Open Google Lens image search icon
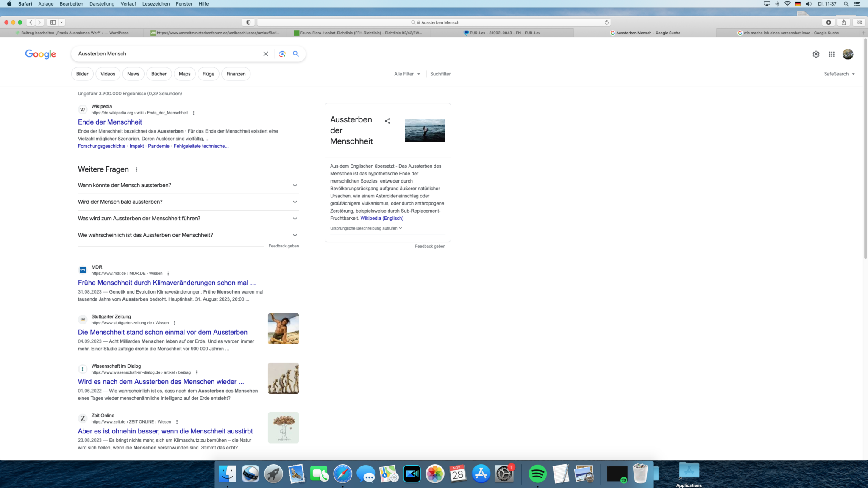The width and height of the screenshot is (868, 488). pyautogui.click(x=282, y=54)
